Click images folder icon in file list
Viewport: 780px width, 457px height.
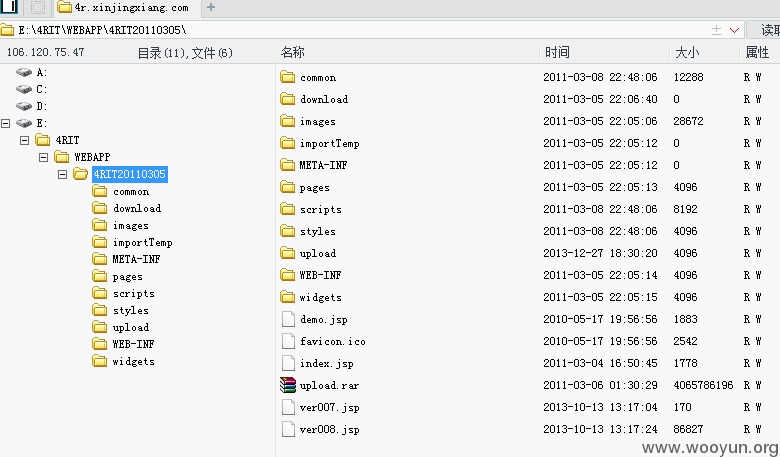coord(288,121)
